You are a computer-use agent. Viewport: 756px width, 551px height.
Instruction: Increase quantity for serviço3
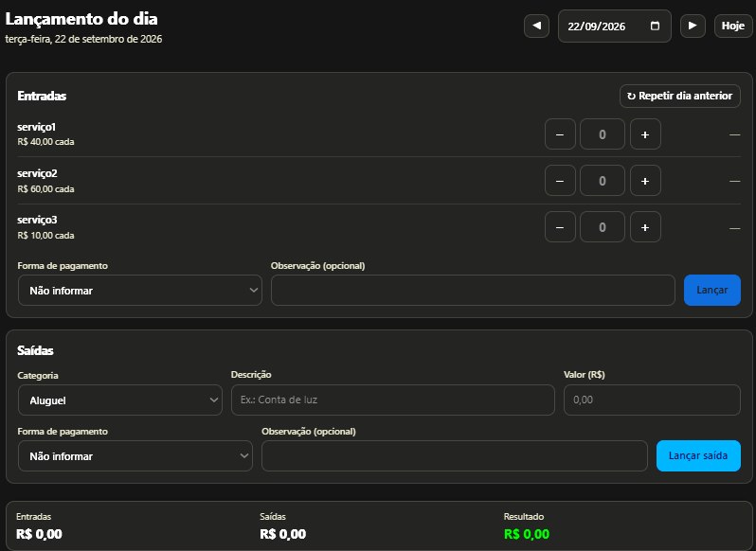point(645,227)
